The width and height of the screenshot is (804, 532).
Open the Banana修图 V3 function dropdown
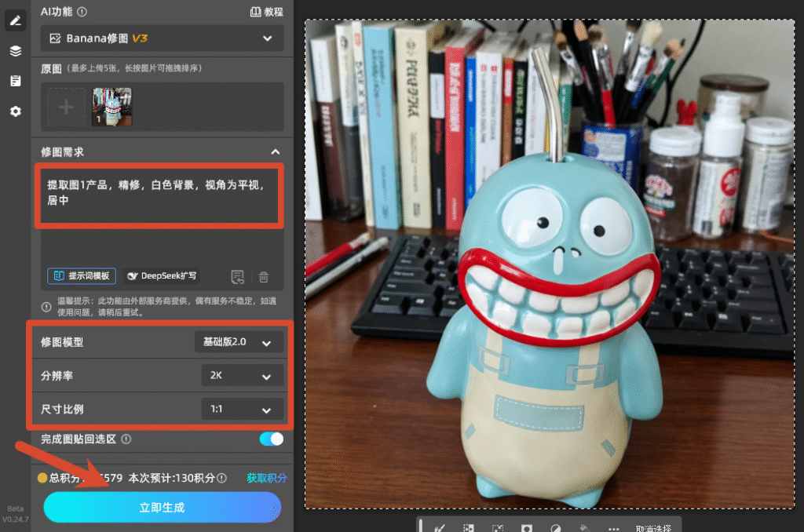point(162,38)
